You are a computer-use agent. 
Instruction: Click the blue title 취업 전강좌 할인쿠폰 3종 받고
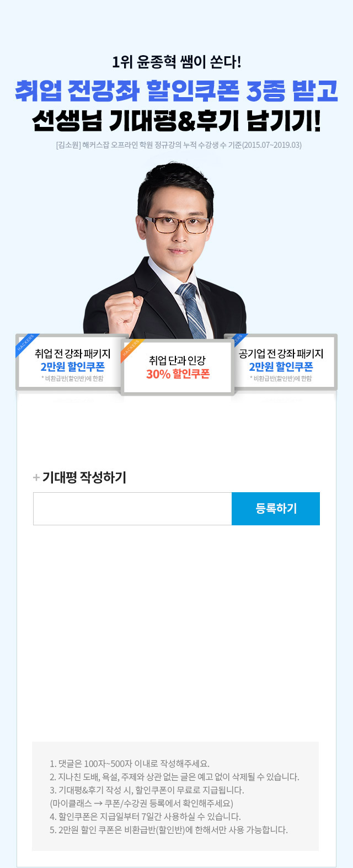(176, 92)
